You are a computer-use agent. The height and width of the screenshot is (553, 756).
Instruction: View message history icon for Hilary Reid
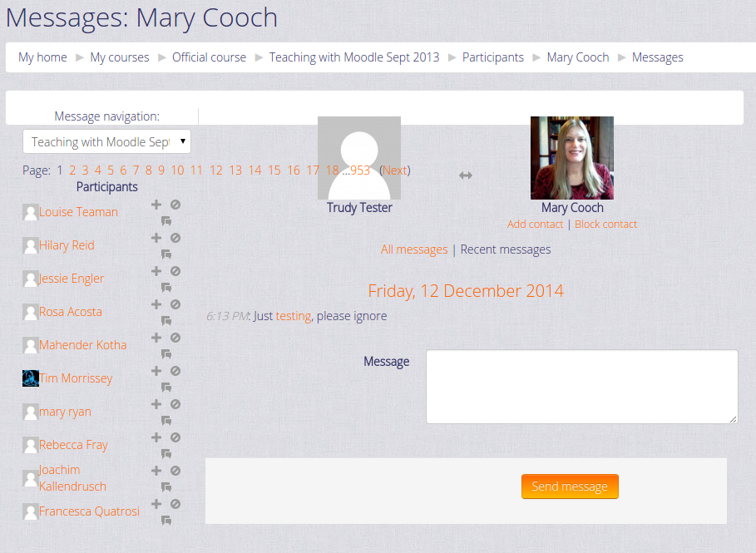point(166,254)
